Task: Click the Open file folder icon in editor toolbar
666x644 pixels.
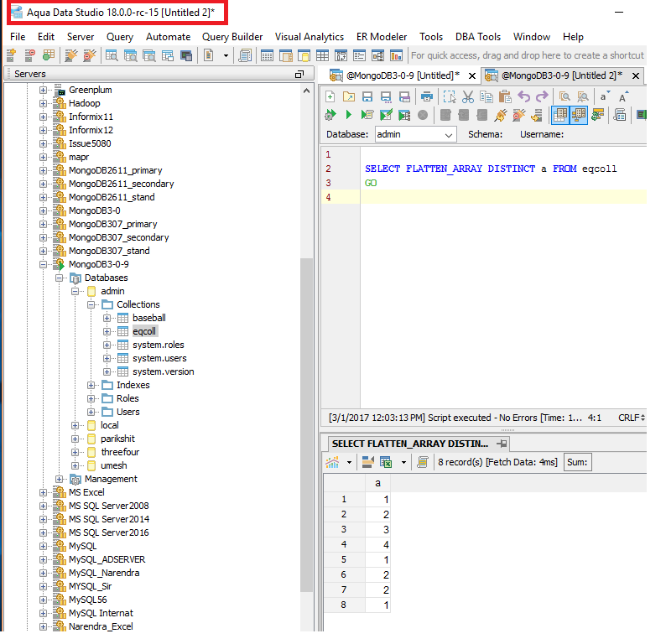Action: [x=349, y=96]
